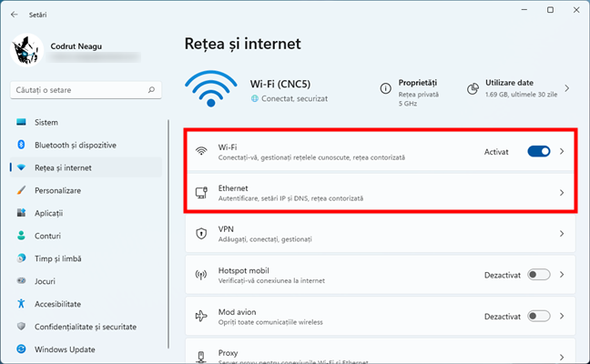Maximize the Setări window
This screenshot has width=590, height=364.
point(550,10)
